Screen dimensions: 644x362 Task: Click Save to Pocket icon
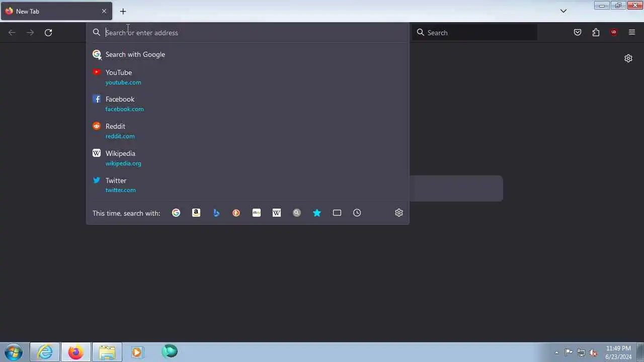[x=578, y=32]
